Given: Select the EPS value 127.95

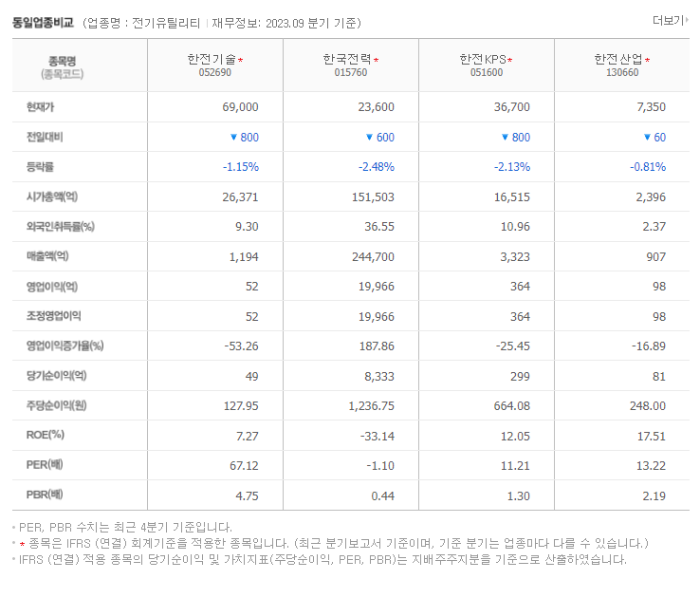Looking at the screenshot, I should click(241, 406).
